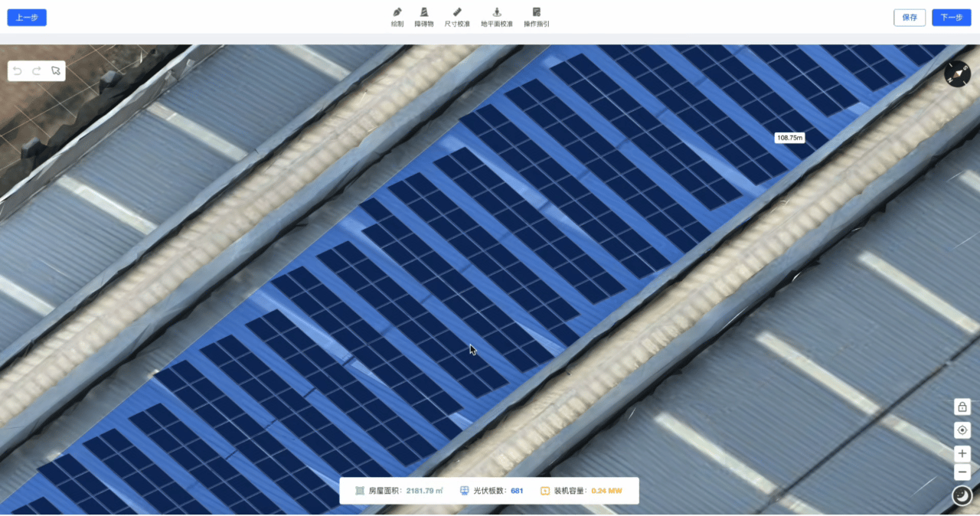Click the 光伏板数 panel count icon

[x=464, y=491]
